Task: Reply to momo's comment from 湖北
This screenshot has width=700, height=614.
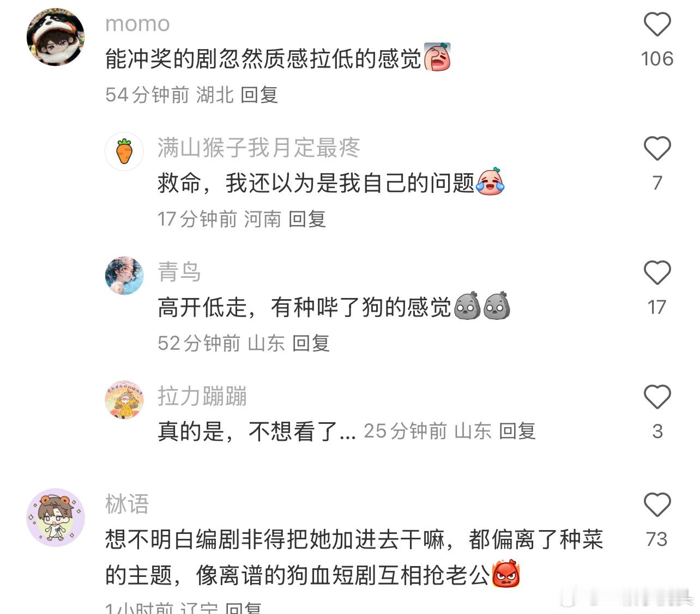Action: tap(260, 95)
